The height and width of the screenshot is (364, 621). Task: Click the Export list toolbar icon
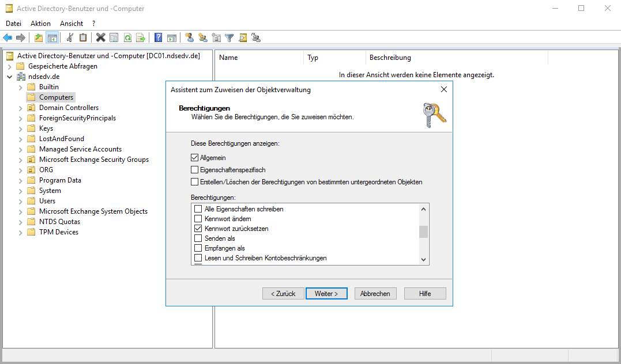click(x=140, y=38)
